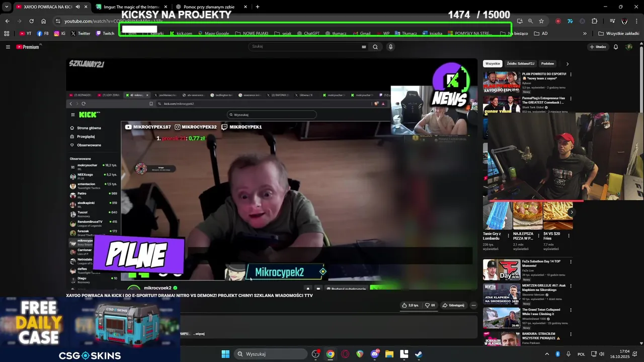
Task: Open the NAJLEPSZA PIZZA Shorts thumbnail
Action: (528, 215)
